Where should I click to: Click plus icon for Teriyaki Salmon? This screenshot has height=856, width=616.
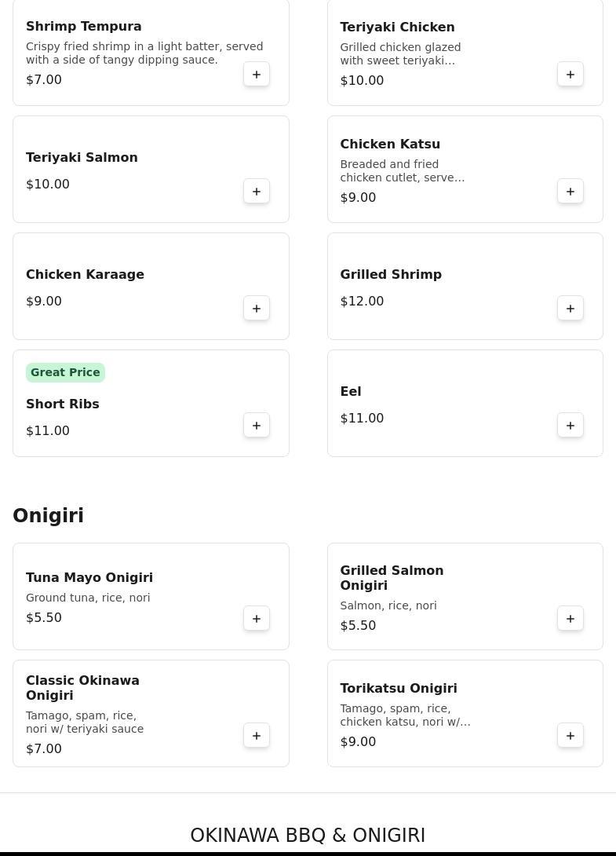[x=257, y=192]
